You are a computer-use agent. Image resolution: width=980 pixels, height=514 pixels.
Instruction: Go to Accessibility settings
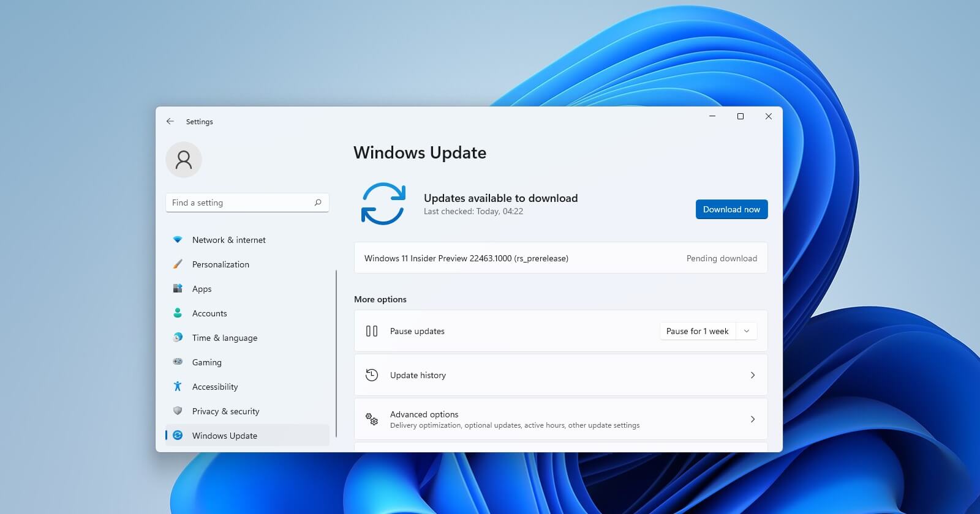(247, 387)
